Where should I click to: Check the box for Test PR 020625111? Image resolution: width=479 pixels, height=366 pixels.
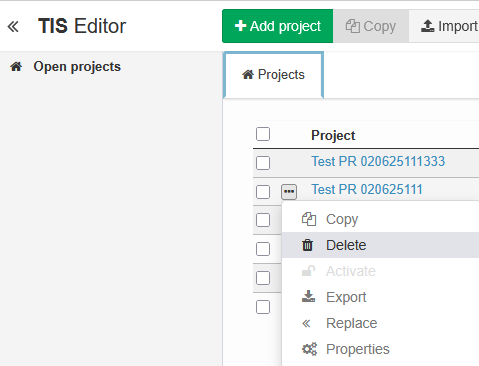[x=263, y=192]
